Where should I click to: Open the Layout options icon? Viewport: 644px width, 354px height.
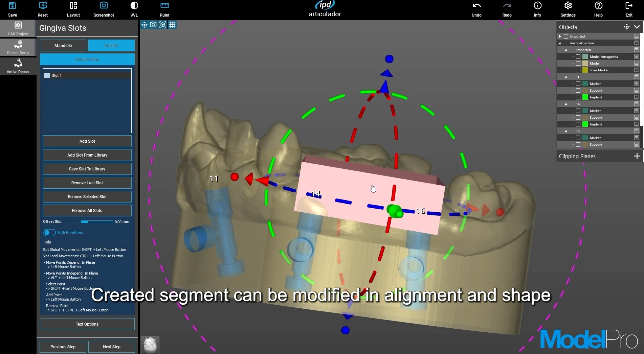(73, 6)
